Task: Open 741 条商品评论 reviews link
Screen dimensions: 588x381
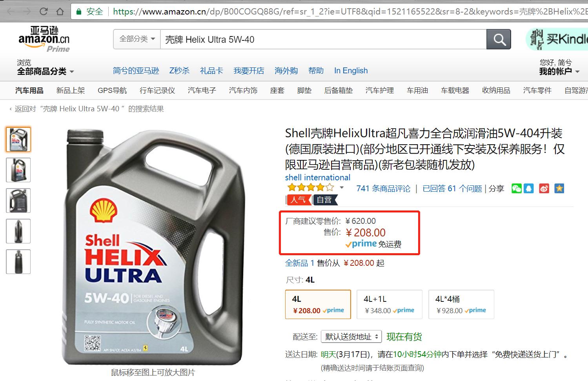Action: pyautogui.click(x=383, y=189)
